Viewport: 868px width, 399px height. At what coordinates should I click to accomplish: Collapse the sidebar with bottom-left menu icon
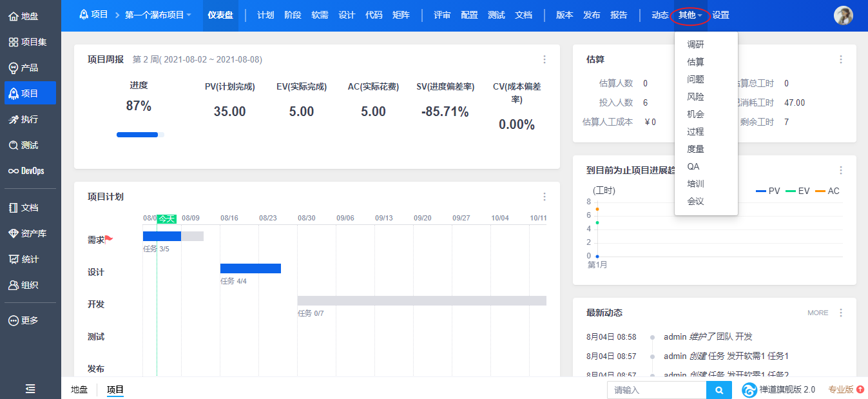tap(30, 388)
